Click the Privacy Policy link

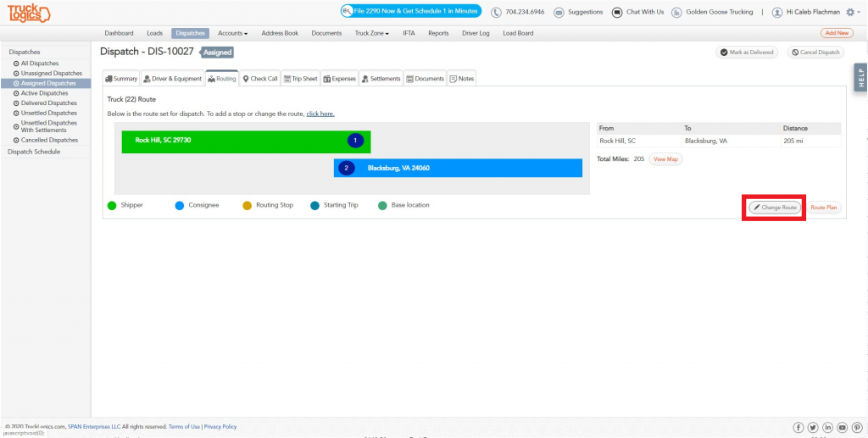pyautogui.click(x=220, y=427)
